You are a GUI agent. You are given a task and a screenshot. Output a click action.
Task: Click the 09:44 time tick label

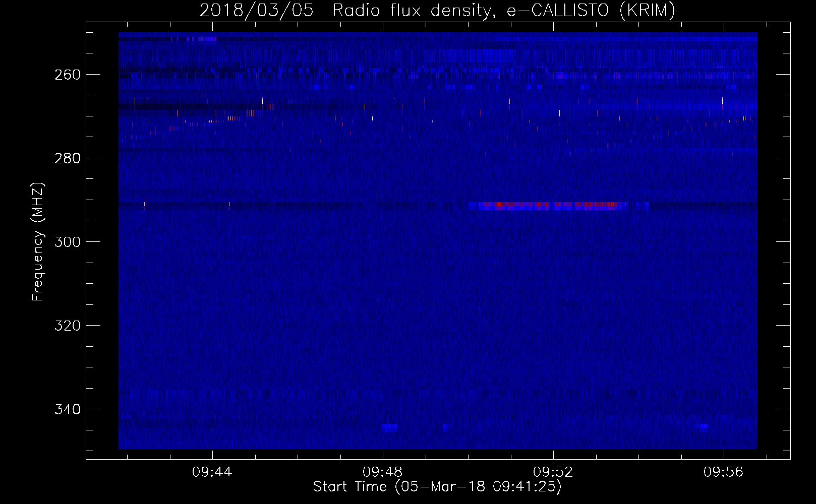pyautogui.click(x=212, y=472)
